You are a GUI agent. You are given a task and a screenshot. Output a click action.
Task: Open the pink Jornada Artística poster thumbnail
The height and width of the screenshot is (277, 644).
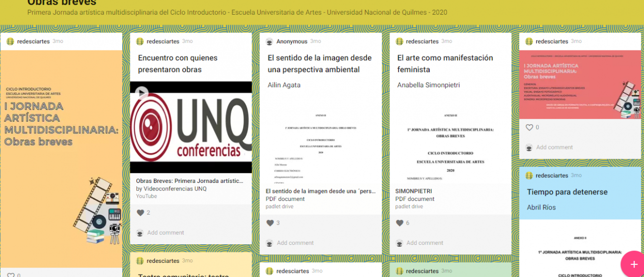[580, 85]
